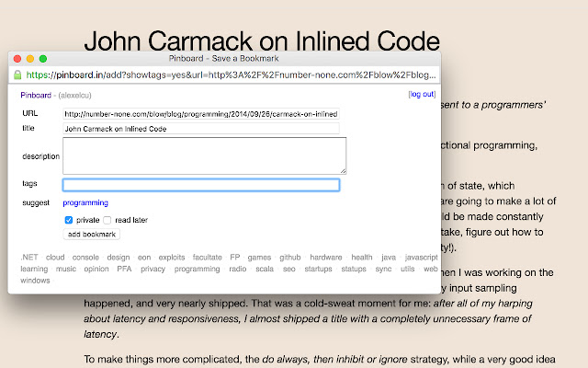Select the exploits tag

click(x=172, y=258)
